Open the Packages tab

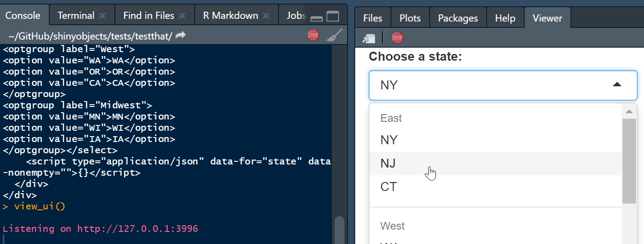point(458,18)
